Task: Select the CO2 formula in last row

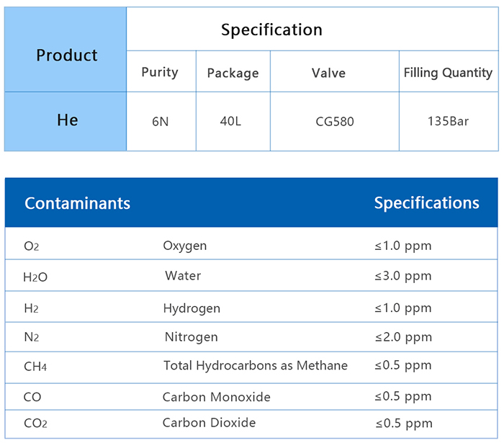Action: [35, 424]
